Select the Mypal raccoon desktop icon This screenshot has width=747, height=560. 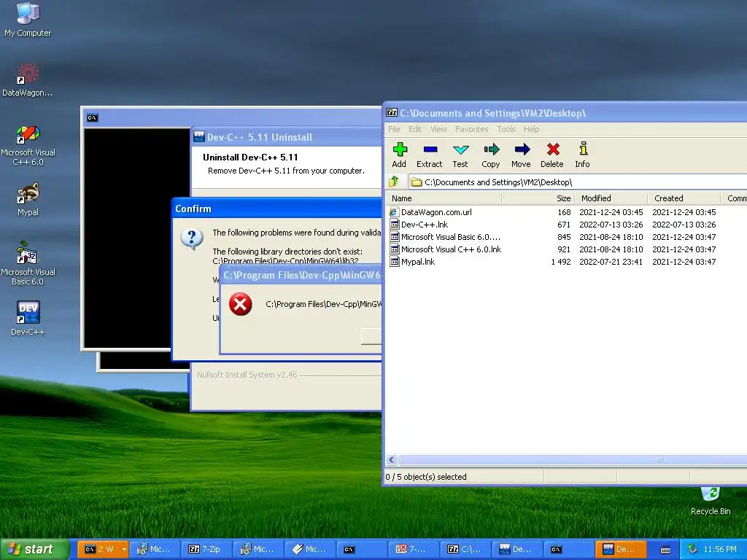coord(28,199)
